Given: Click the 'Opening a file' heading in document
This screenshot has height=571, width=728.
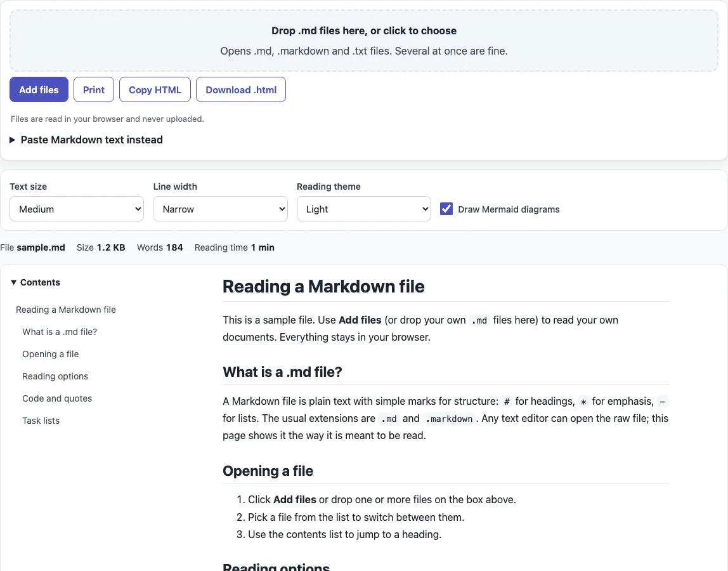Looking at the screenshot, I should (268, 471).
